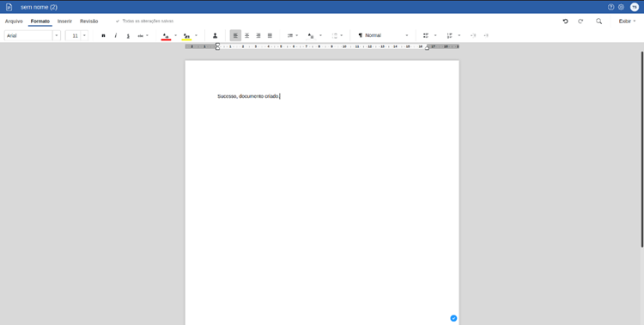Justify the paragraph text

pyautogui.click(x=270, y=36)
